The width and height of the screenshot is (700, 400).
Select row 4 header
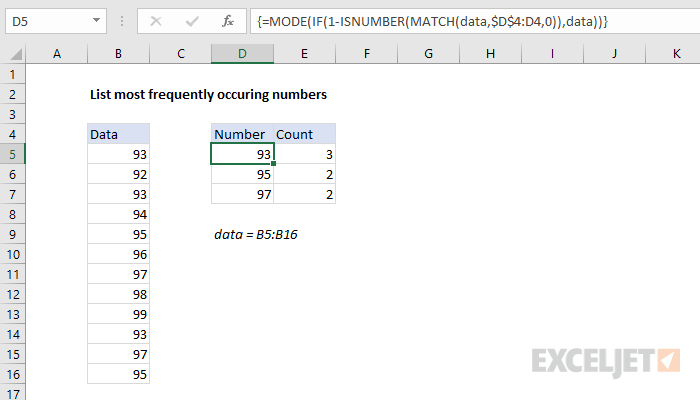coord(12,134)
